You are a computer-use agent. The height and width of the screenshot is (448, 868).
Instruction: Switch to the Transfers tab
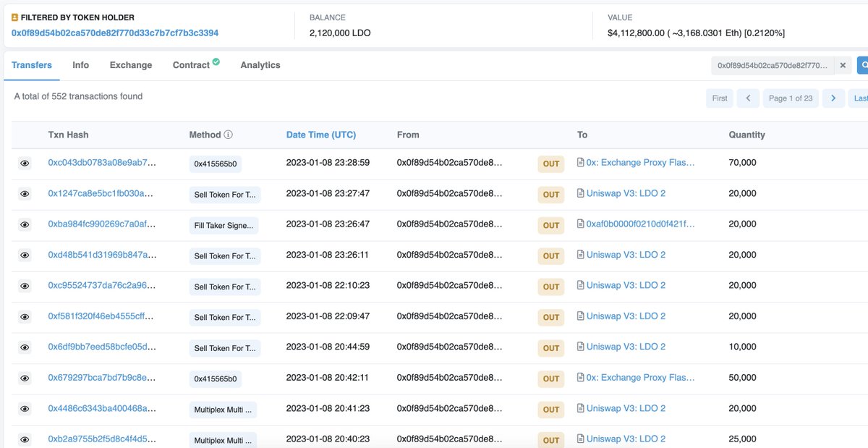pyautogui.click(x=32, y=65)
